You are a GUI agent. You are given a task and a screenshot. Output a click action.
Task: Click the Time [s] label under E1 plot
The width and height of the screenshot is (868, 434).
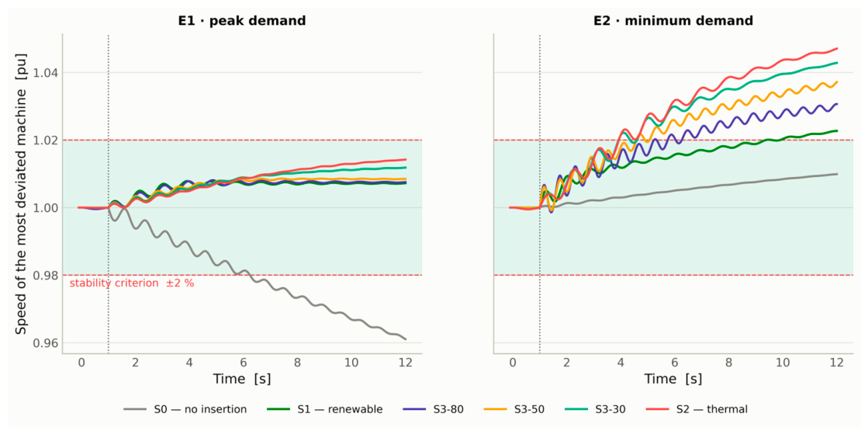(241, 379)
